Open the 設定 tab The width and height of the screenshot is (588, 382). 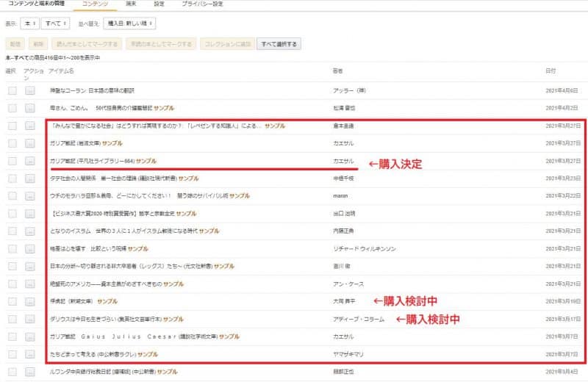(x=159, y=4)
